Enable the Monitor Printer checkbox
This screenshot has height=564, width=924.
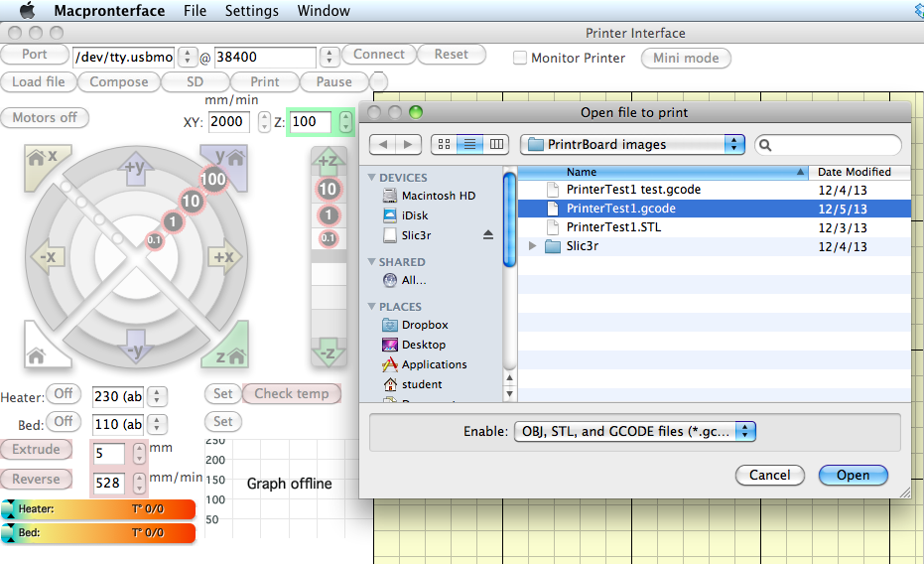[520, 58]
